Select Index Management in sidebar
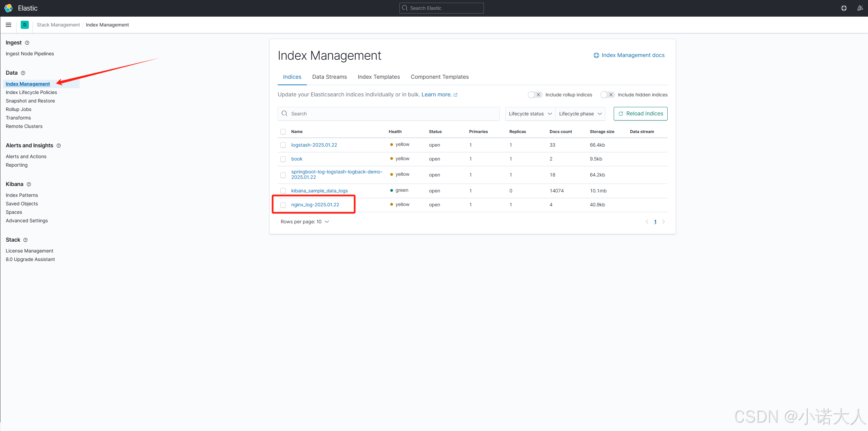Image resolution: width=868 pixels, height=431 pixels. 28,84
